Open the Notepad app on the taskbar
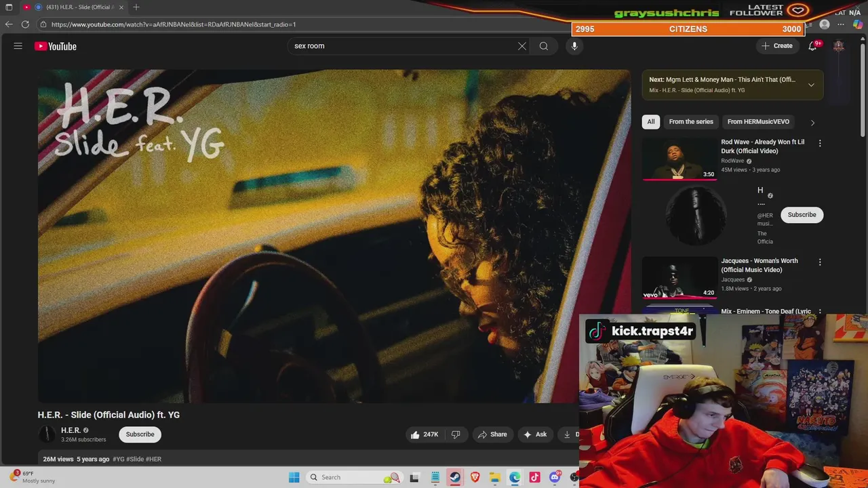This screenshot has width=868, height=488. (x=435, y=477)
